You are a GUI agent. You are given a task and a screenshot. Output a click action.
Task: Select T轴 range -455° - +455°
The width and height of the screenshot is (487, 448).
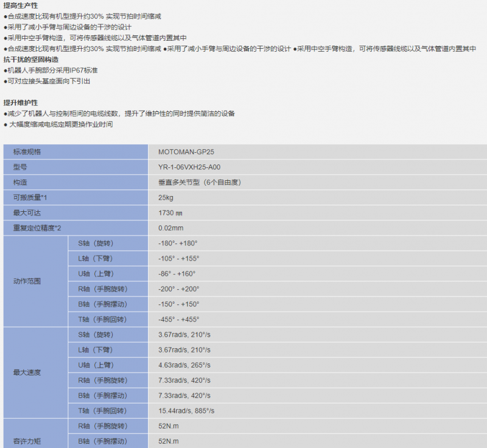point(178,319)
